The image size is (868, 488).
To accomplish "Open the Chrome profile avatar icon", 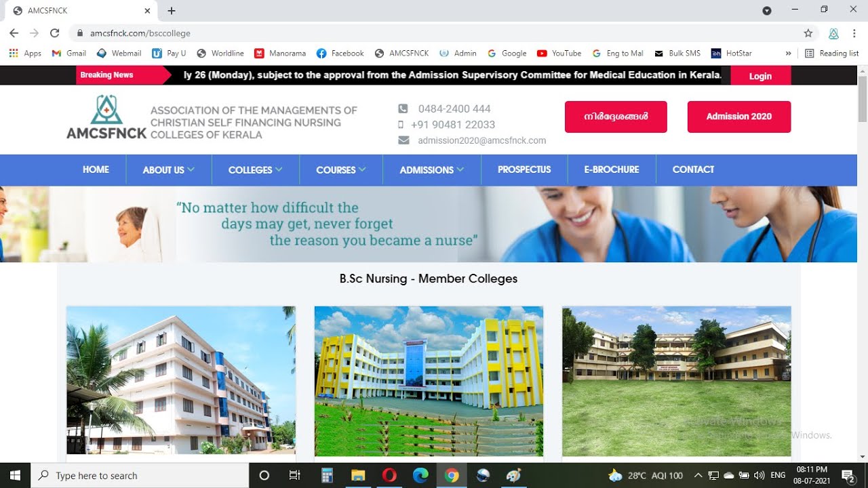I will 834,33.
